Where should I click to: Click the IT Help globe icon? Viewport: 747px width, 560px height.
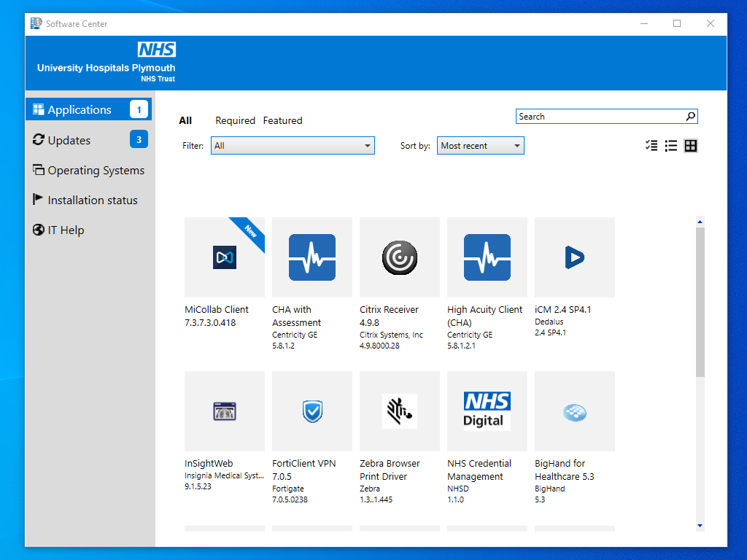tap(38, 230)
